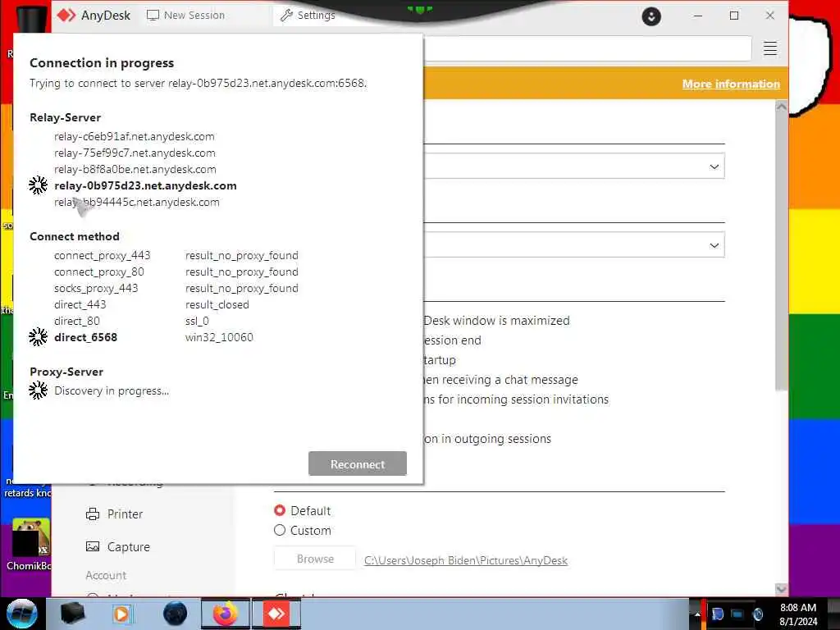Click Discovery in progress text

click(112, 391)
